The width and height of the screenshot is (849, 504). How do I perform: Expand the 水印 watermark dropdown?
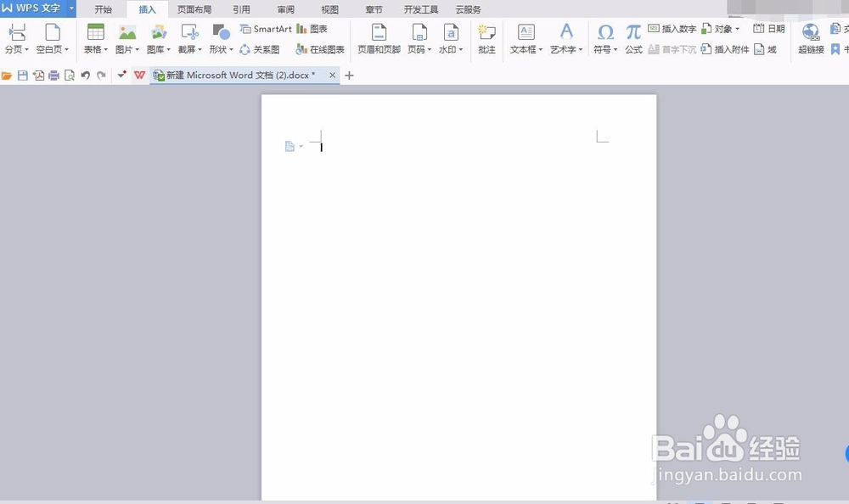pos(461,50)
